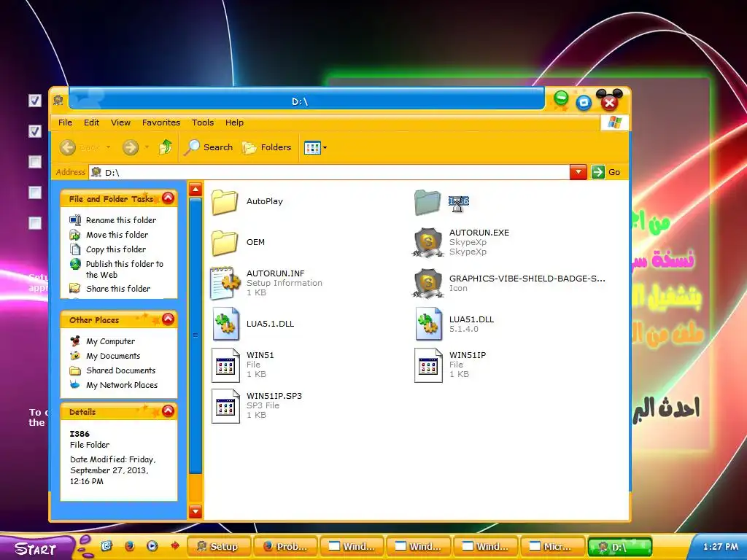Click the Windows flag logo icon

pyautogui.click(x=614, y=122)
